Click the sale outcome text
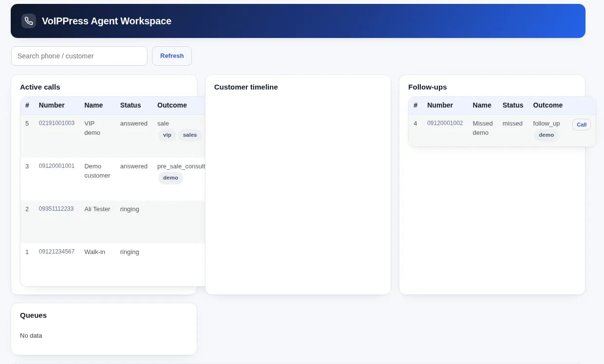This screenshot has height=364, width=604. (x=163, y=123)
